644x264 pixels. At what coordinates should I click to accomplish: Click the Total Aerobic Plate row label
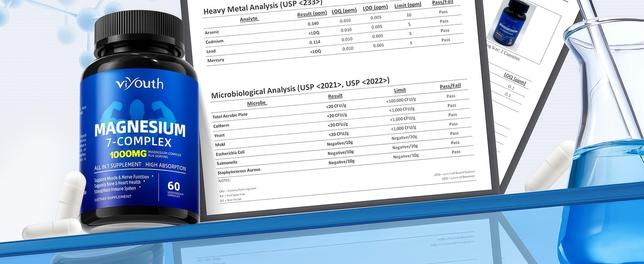click(x=230, y=115)
